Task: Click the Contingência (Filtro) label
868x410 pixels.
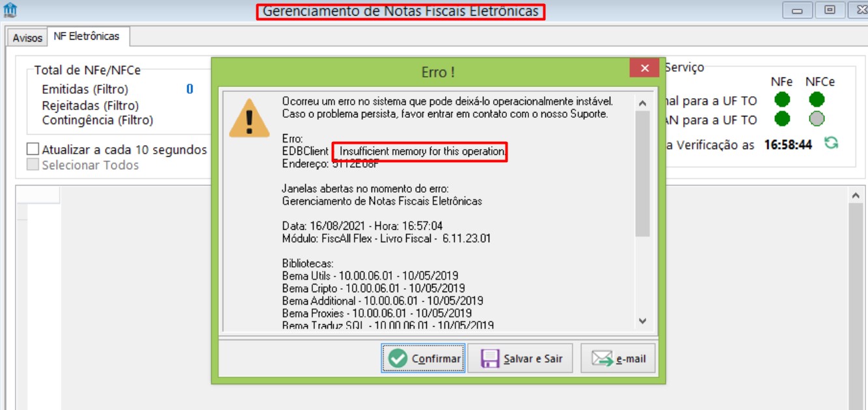Action: click(98, 120)
